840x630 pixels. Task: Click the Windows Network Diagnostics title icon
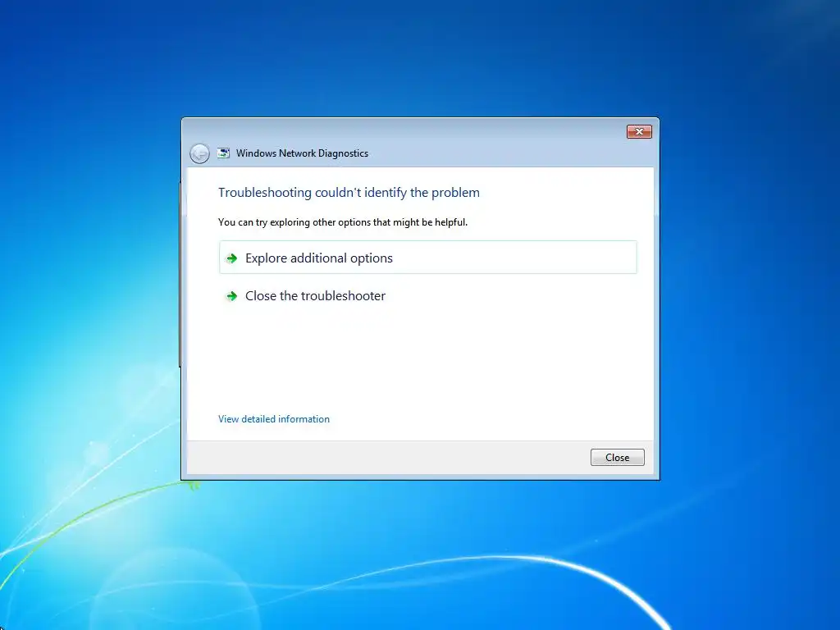[223, 153]
